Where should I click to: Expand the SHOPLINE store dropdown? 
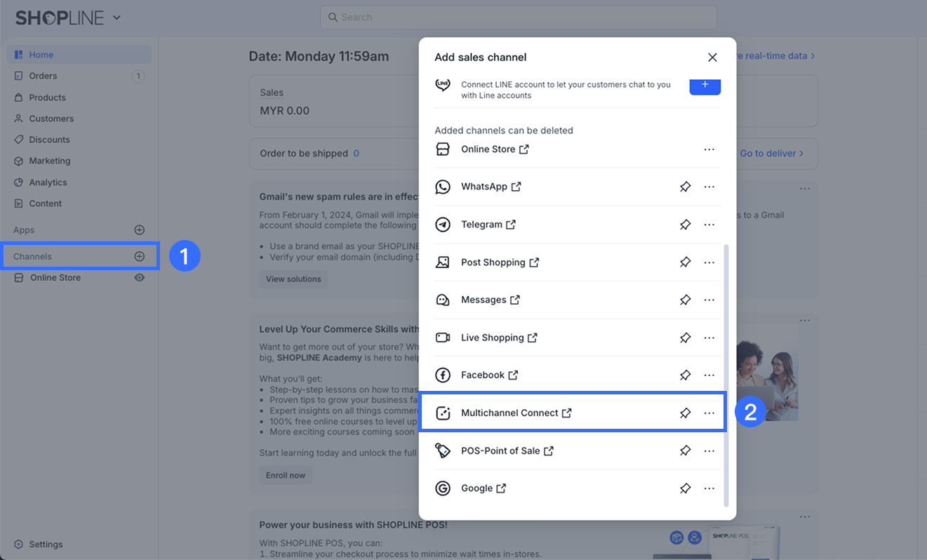116,18
